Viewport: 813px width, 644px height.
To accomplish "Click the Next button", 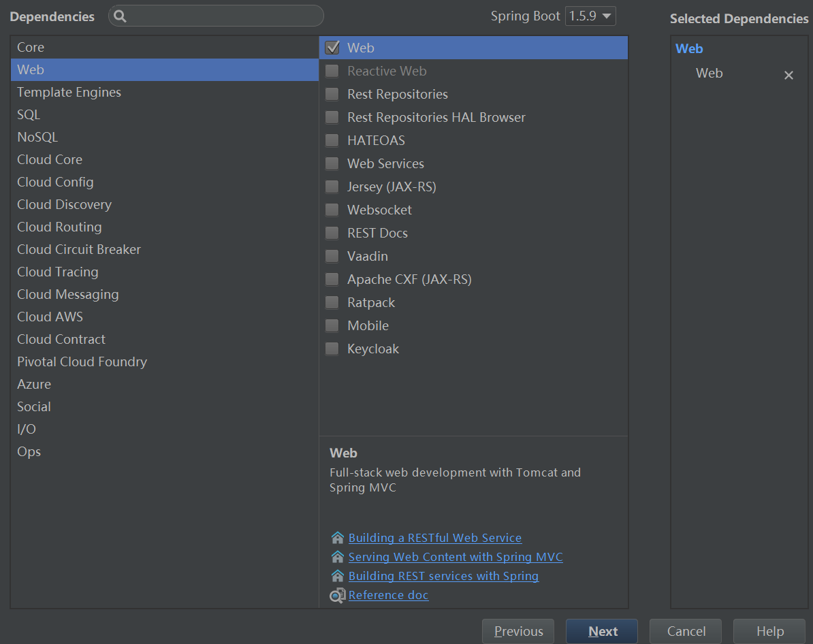I will 602,631.
